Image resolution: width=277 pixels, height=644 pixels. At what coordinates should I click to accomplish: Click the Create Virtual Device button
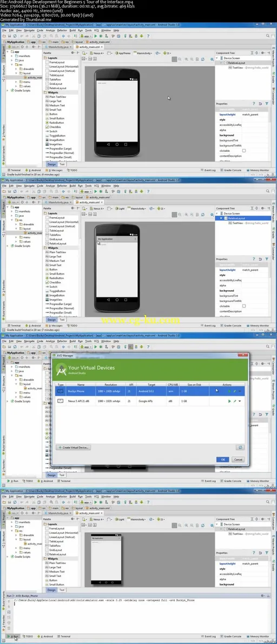tap(74, 447)
